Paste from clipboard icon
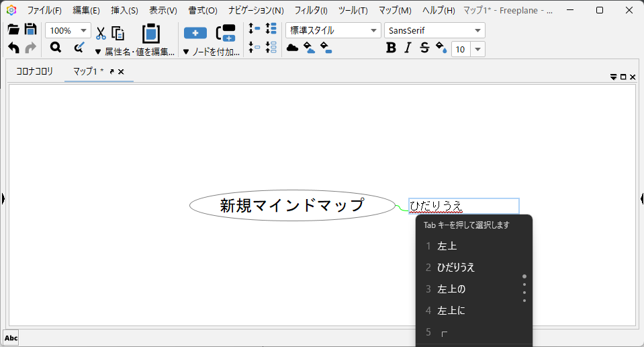Image resolution: width=644 pixels, height=347 pixels. (x=150, y=34)
